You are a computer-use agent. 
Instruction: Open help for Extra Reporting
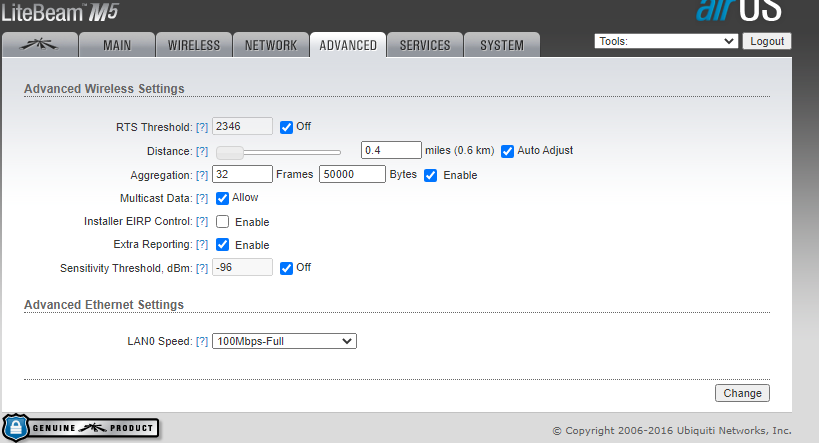click(202, 244)
